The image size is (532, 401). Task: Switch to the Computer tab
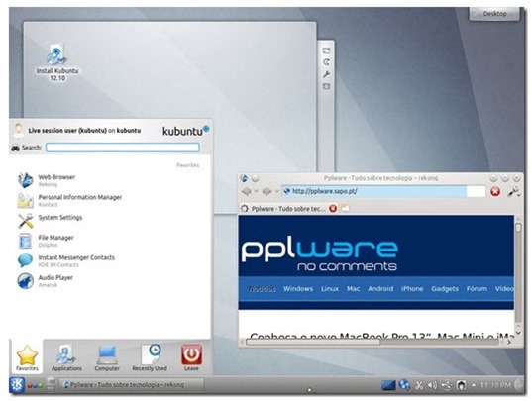click(x=107, y=358)
